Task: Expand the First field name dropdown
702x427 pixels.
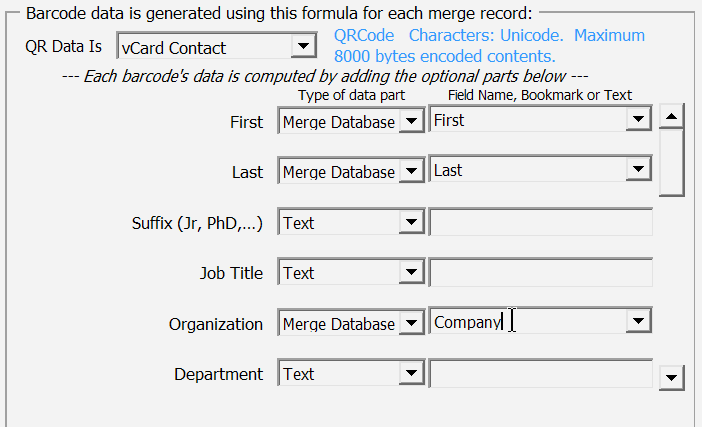Action: [639, 121]
